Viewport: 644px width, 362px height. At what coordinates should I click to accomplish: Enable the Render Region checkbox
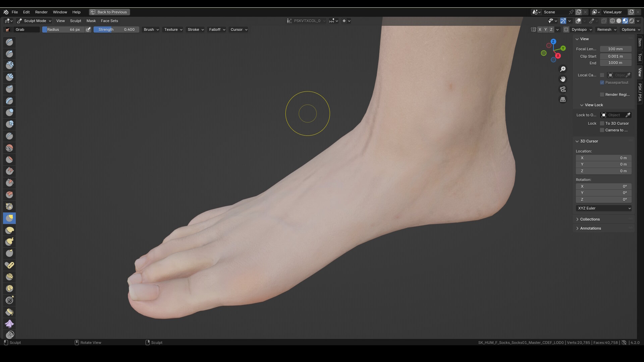[602, 95]
